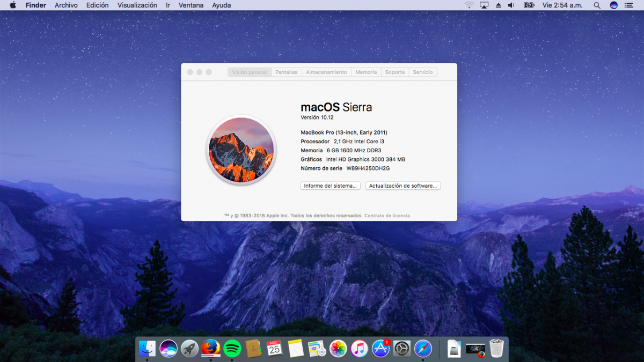Open Siri from the Dock
Viewport: 644px width, 362px height.
click(169, 349)
